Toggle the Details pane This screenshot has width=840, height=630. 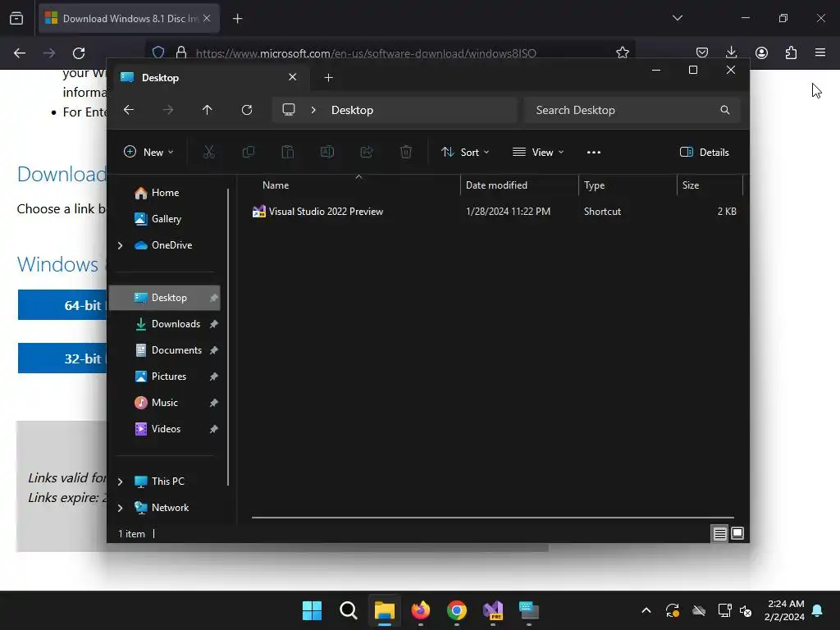tap(704, 152)
